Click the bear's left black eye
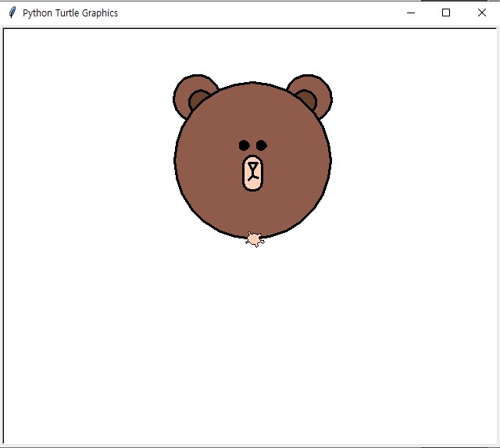 pos(245,145)
